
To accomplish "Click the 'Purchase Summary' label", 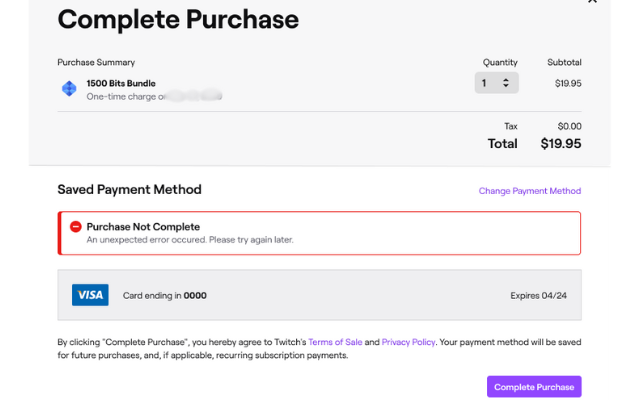I will tap(96, 62).
